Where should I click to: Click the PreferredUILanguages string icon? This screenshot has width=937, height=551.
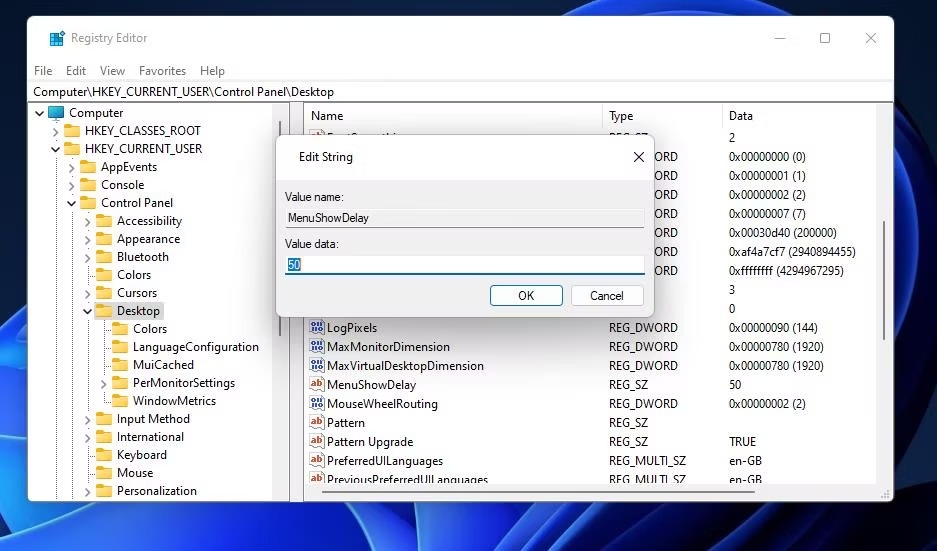click(317, 460)
